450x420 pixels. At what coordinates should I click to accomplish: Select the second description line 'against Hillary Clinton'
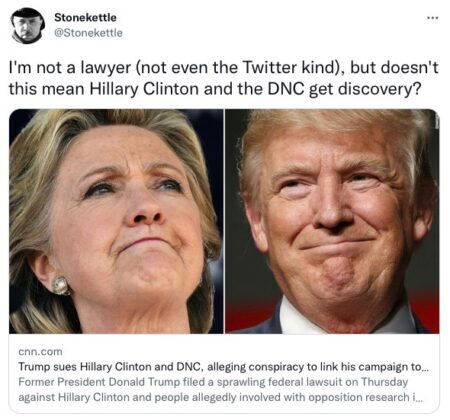221,397
